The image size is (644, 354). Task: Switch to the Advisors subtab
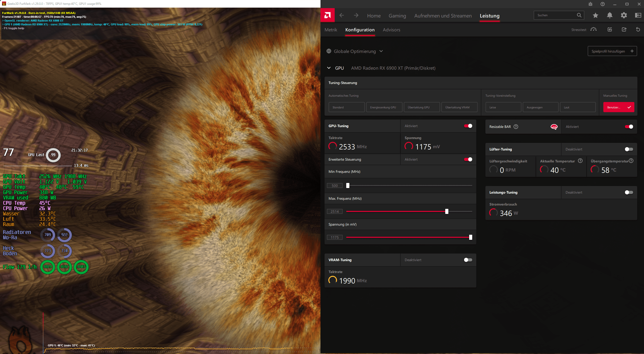(391, 30)
